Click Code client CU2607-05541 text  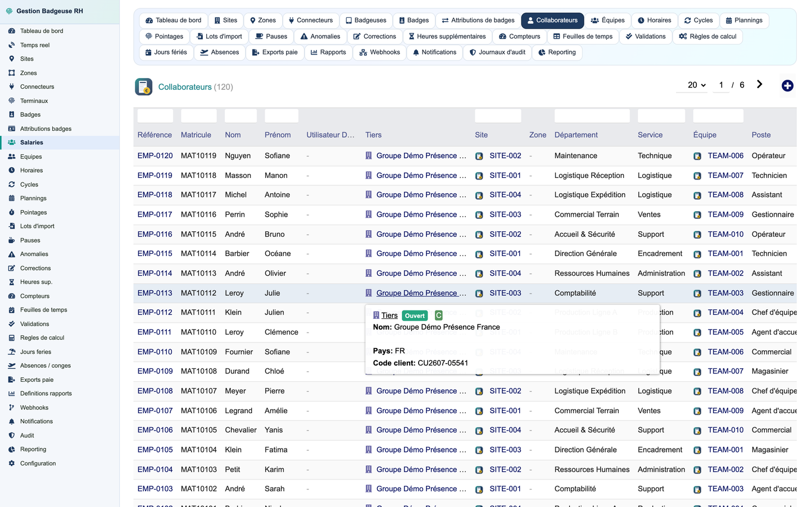pos(420,363)
